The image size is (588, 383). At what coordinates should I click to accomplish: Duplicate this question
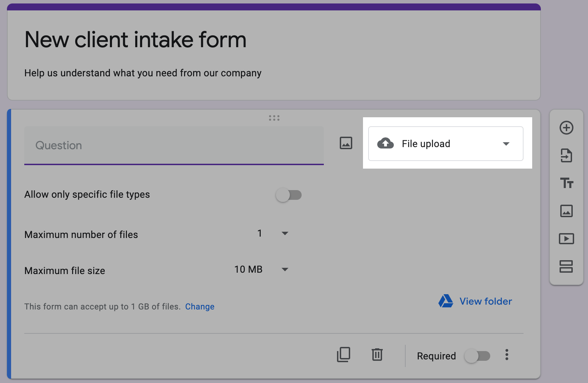[343, 355]
